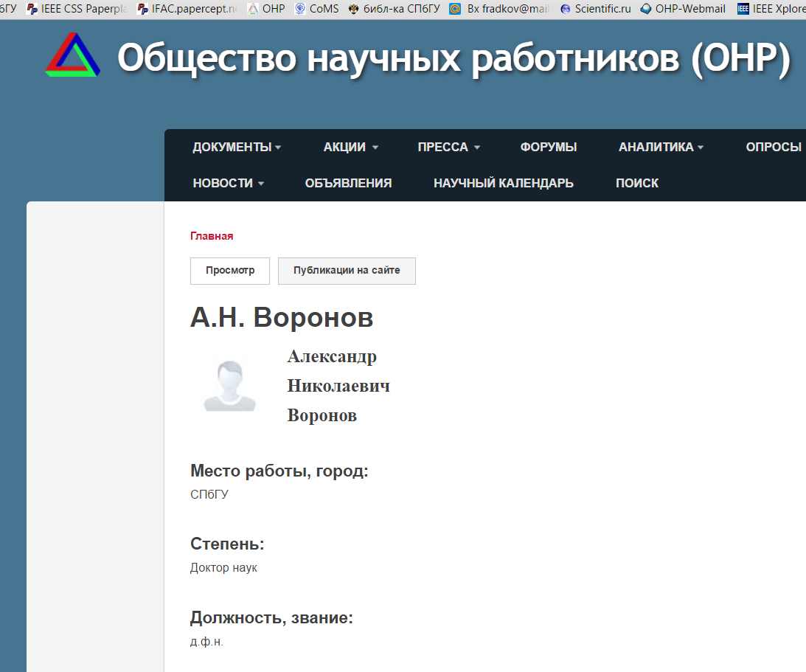Open НАУЧНЫЙ КАЛЕНДАРЬ page
Image resolution: width=806 pixels, height=672 pixels.
504,183
